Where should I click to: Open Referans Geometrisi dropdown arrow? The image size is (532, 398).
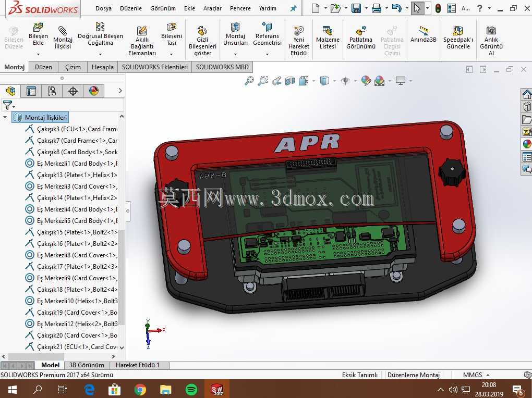(x=267, y=54)
